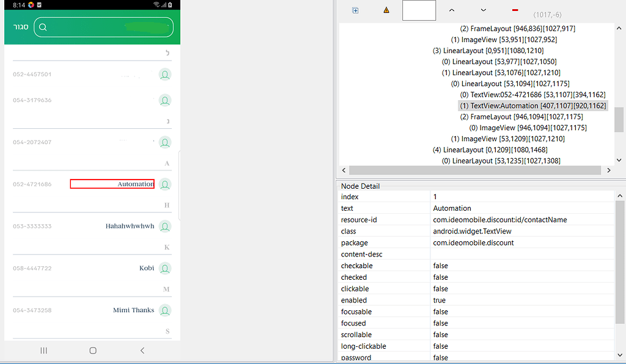Tap letter A in the contacts alphabet index
626x364 pixels.
click(x=166, y=163)
